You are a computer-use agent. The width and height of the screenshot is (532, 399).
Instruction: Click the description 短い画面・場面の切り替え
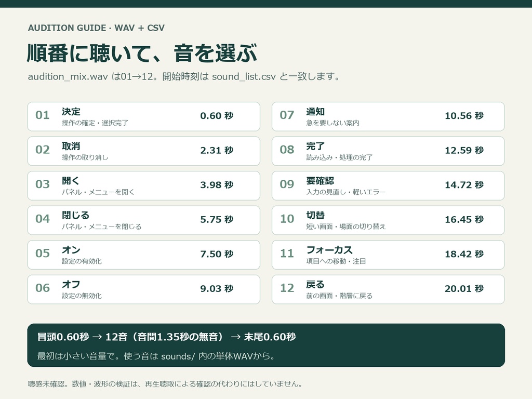(346, 227)
